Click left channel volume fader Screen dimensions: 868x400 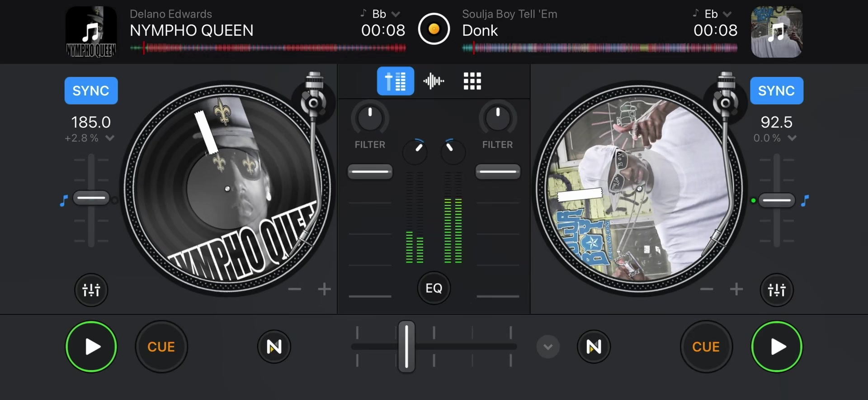tap(370, 172)
